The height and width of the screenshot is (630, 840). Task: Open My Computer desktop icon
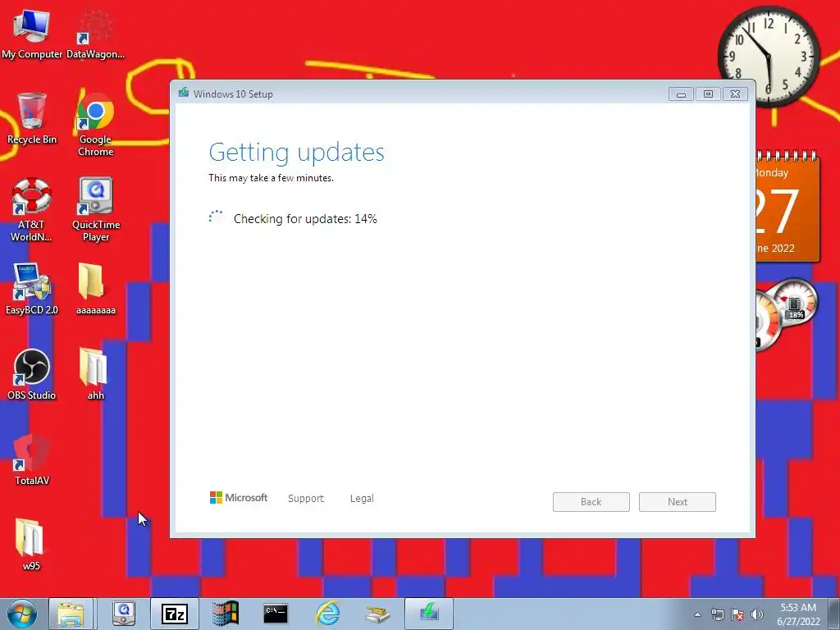[x=32, y=34]
